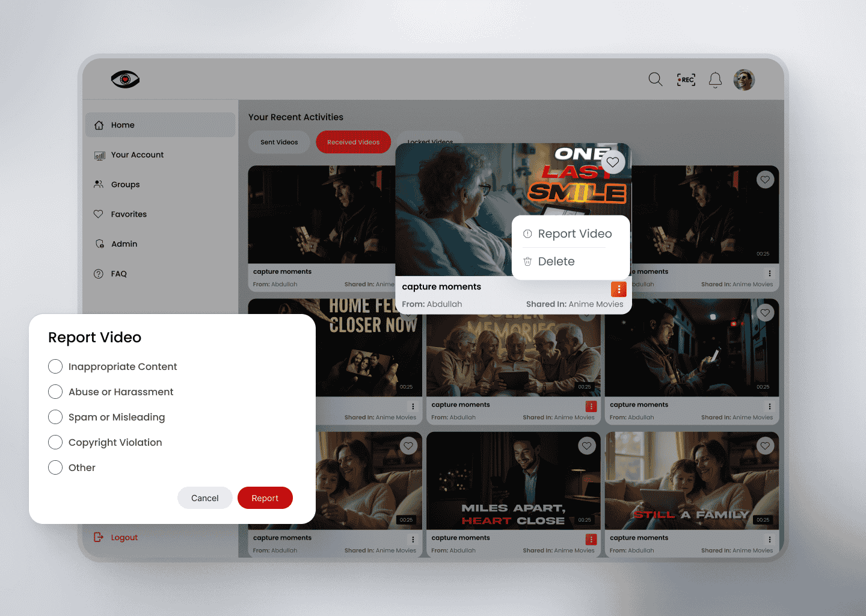This screenshot has height=616, width=866.
Task: Open the notifications bell icon
Action: click(715, 80)
